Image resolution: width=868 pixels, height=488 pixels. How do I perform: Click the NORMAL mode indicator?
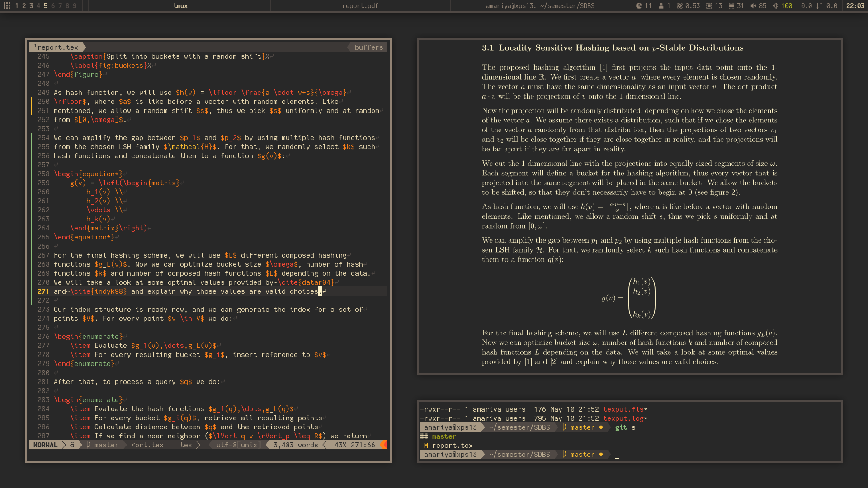pyautogui.click(x=45, y=445)
